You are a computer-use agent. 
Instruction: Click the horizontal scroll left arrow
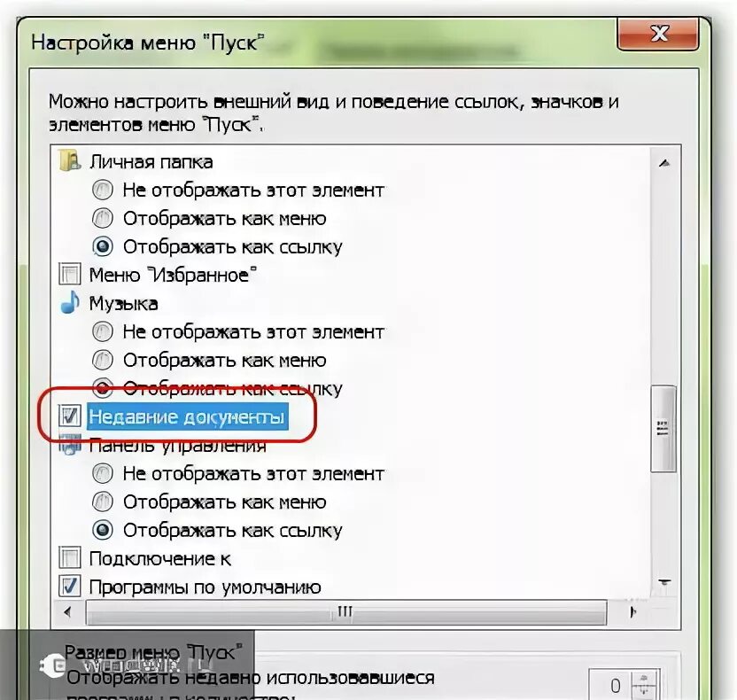click(67, 612)
